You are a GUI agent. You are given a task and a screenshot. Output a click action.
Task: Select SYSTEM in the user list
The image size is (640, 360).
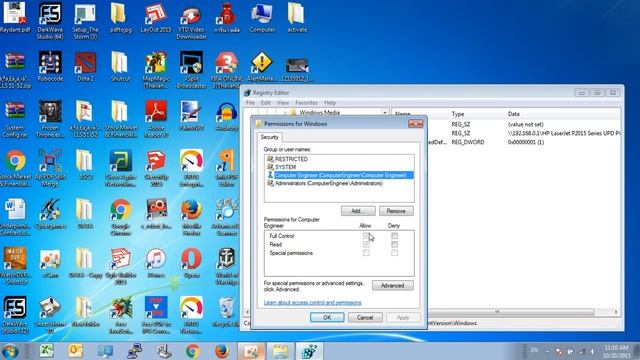339,167
